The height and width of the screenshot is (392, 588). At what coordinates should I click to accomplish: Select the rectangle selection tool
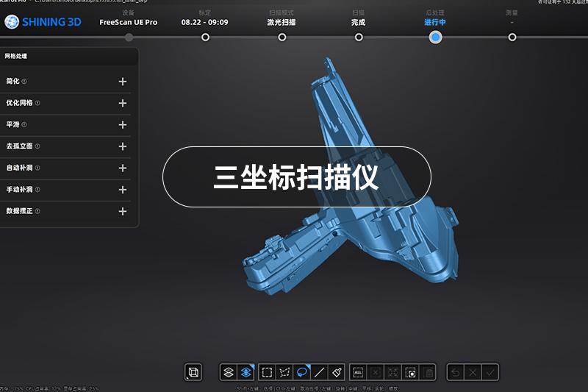click(x=268, y=372)
